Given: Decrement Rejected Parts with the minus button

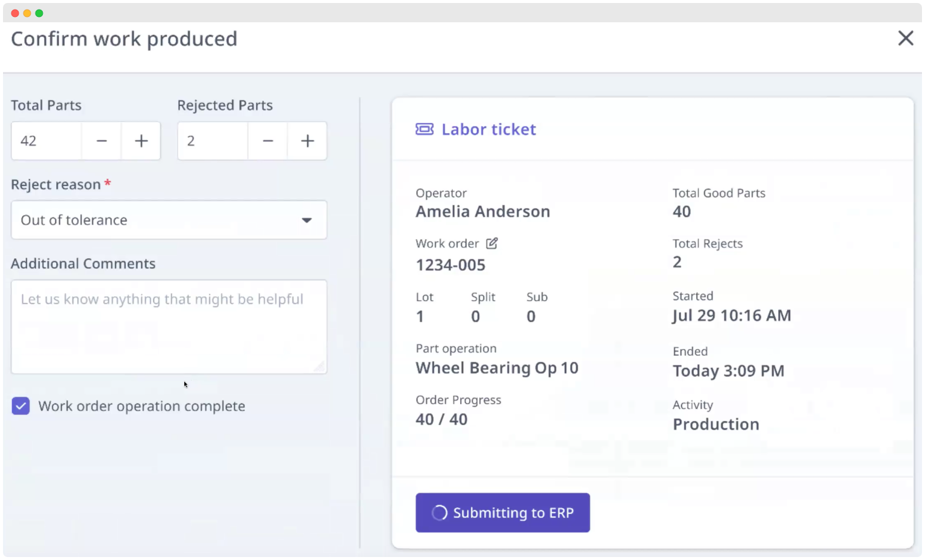Looking at the screenshot, I should 267,141.
